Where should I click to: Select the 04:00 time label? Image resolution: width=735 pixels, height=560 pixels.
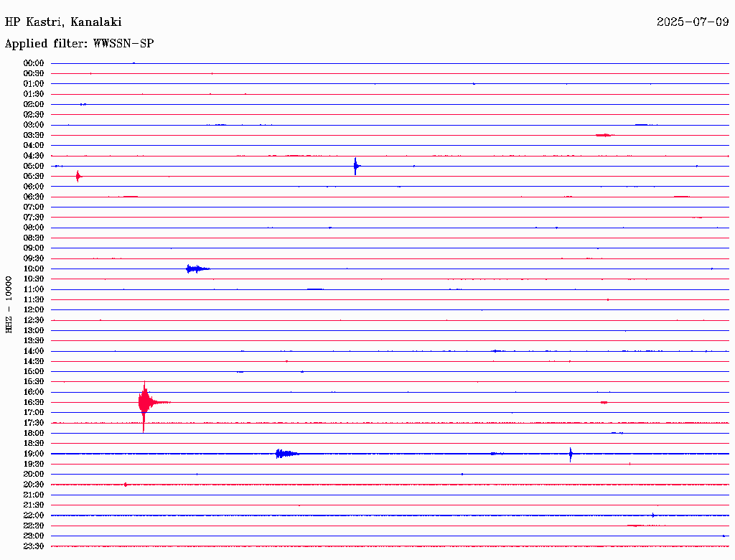click(x=34, y=146)
